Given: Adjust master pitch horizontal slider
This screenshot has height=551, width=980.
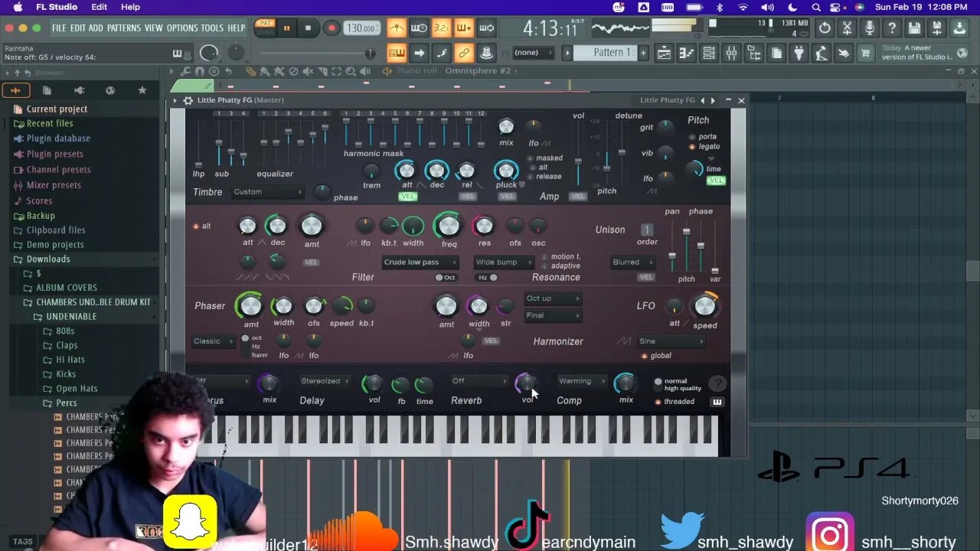Looking at the screenshot, I should (x=316, y=53).
